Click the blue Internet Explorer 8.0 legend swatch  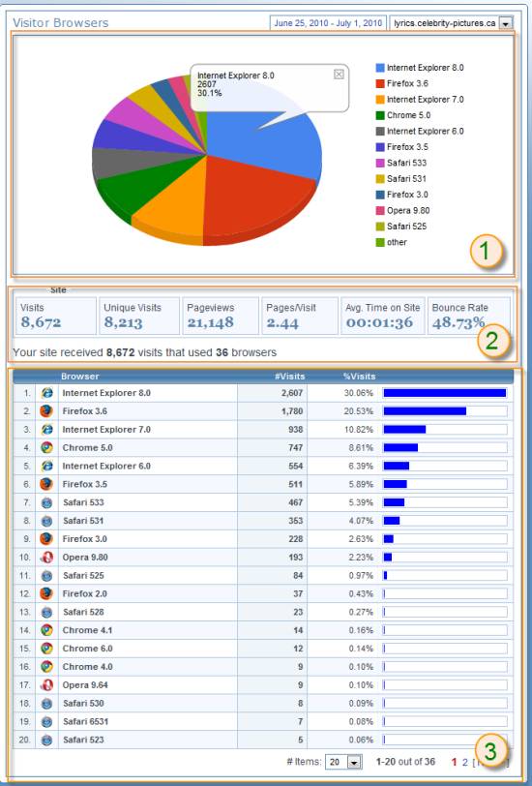380,68
